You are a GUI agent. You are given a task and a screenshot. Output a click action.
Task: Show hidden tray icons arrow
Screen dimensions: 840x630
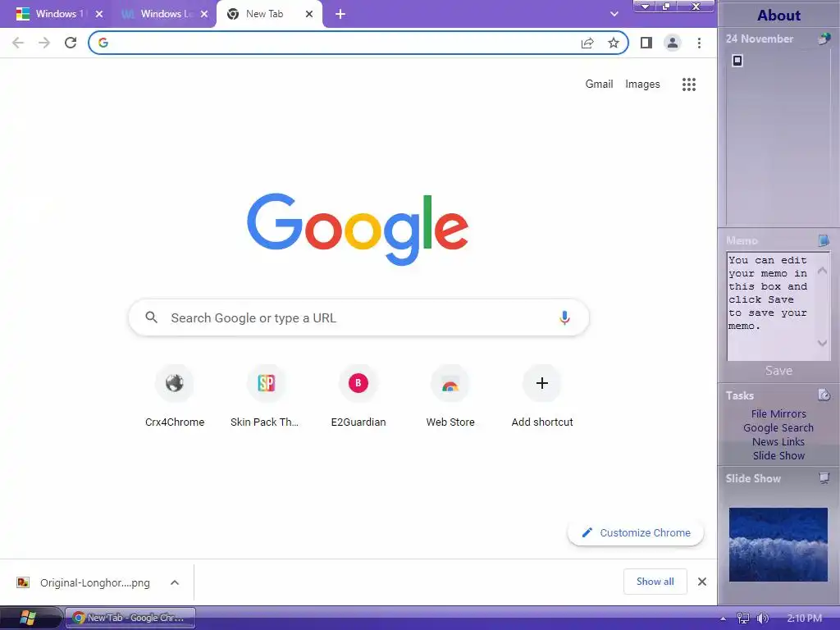pyautogui.click(x=724, y=619)
